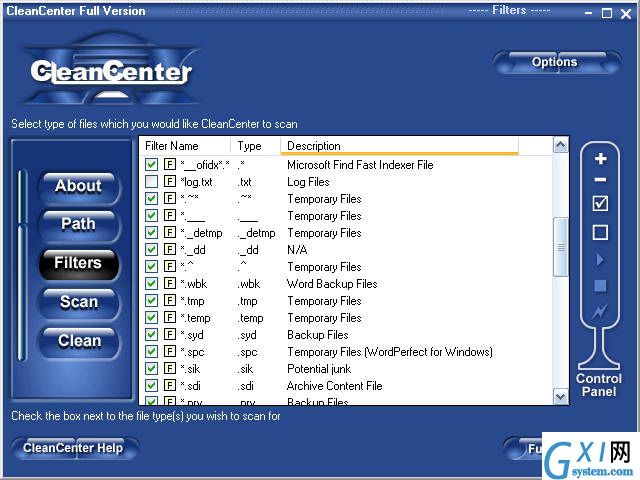
Task: Click the F icon beside *.temp
Action: [169, 317]
